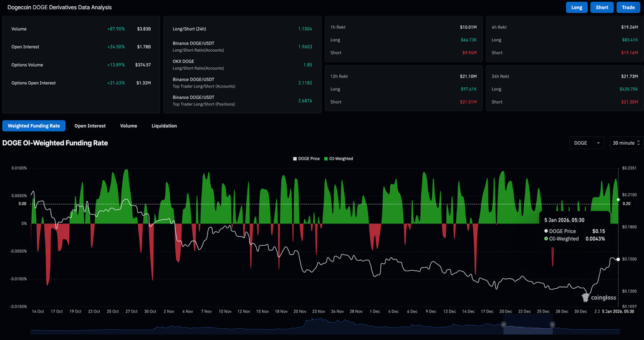This screenshot has height=340, width=644.
Task: Click the Long button
Action: pos(577,7)
